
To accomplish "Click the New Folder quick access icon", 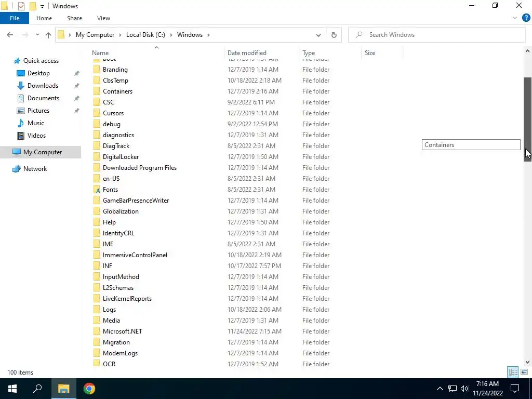I will 33,6.
